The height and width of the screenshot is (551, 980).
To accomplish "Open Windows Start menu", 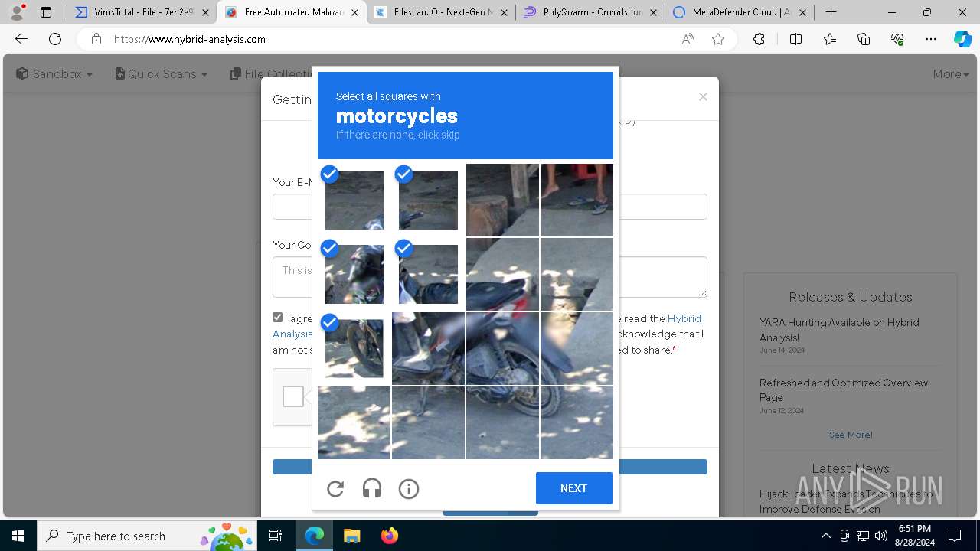I will 18,536.
